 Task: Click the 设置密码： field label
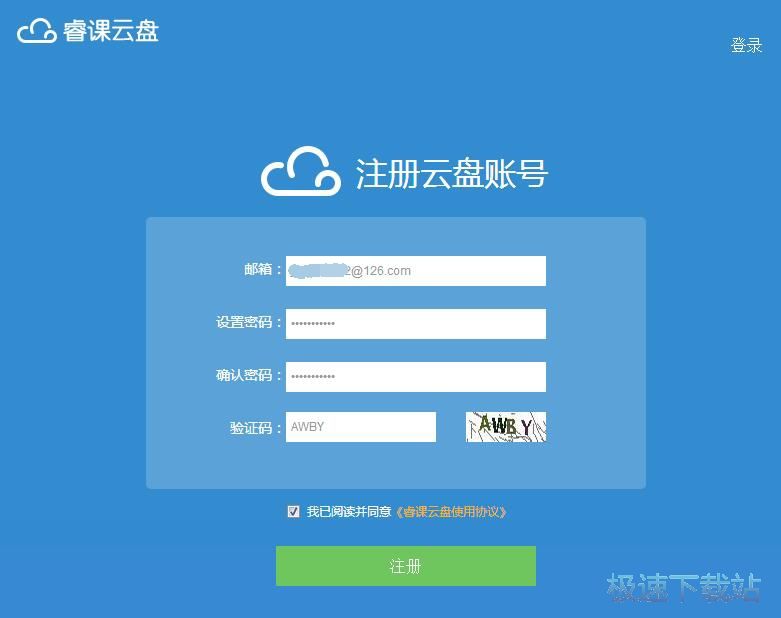click(249, 322)
